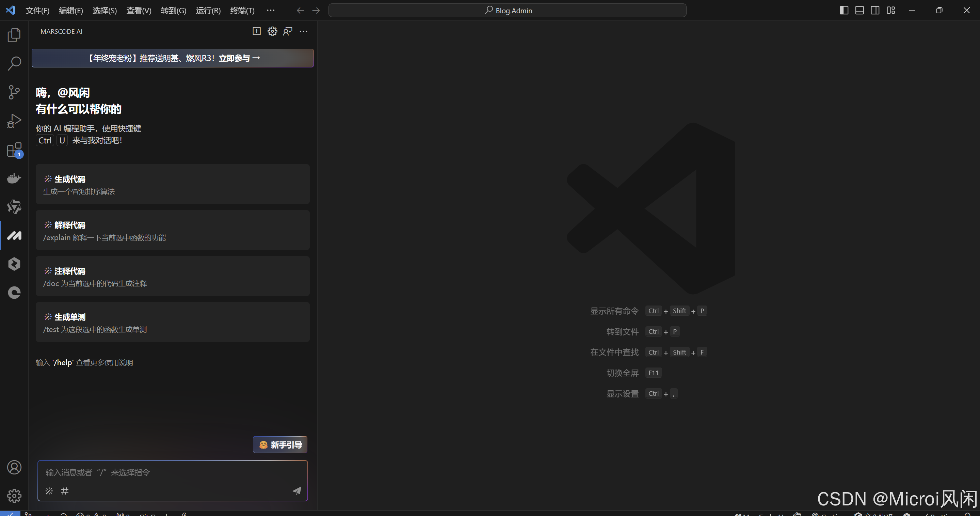Open Run and Debug view

14,121
